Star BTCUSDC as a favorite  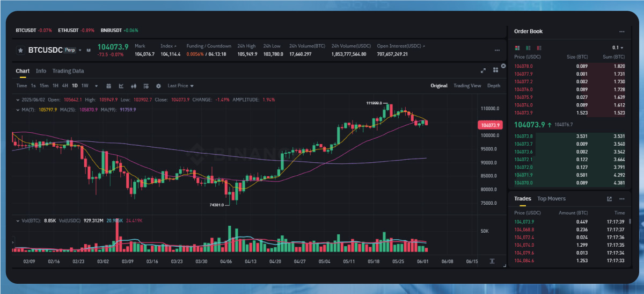[x=20, y=50]
